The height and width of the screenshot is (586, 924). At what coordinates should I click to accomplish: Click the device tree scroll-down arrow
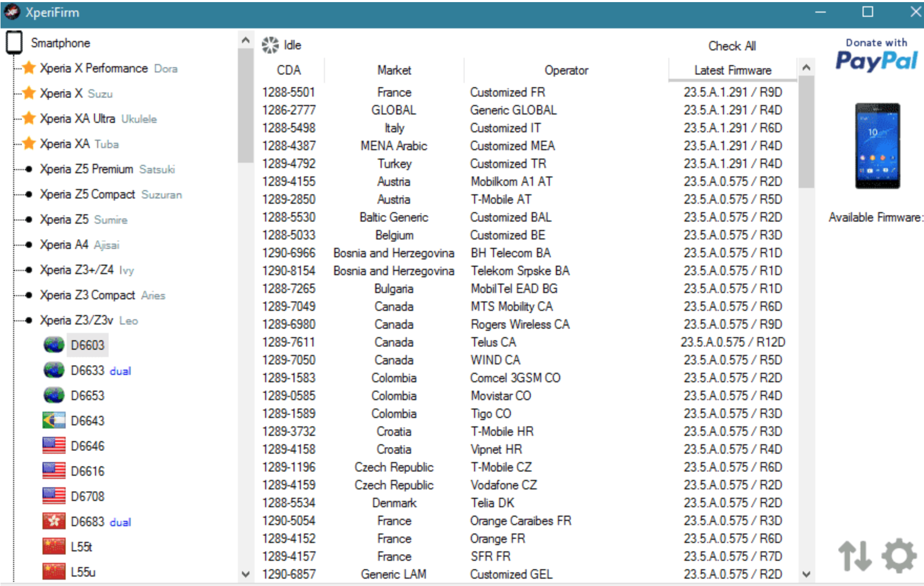coord(245,574)
